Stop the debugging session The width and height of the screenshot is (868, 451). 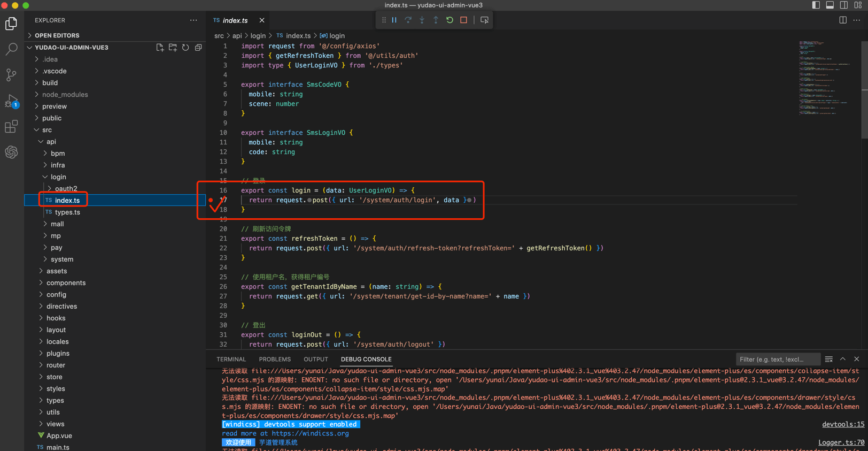coord(463,20)
